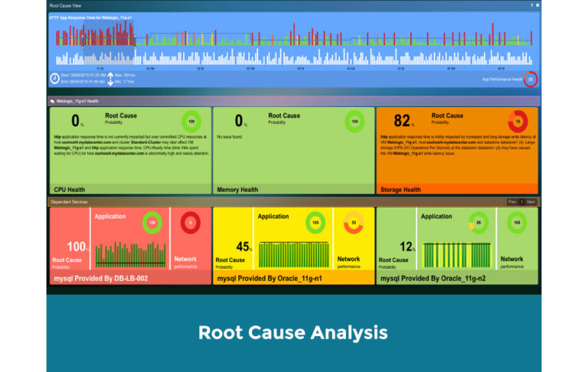Screen dimensions: 588x372
Task: Open the CPU Health panel
Action: coord(129,188)
